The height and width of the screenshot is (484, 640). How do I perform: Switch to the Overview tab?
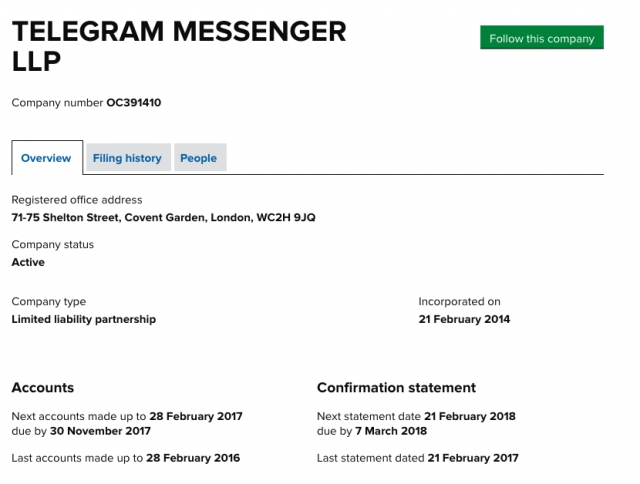pos(47,158)
